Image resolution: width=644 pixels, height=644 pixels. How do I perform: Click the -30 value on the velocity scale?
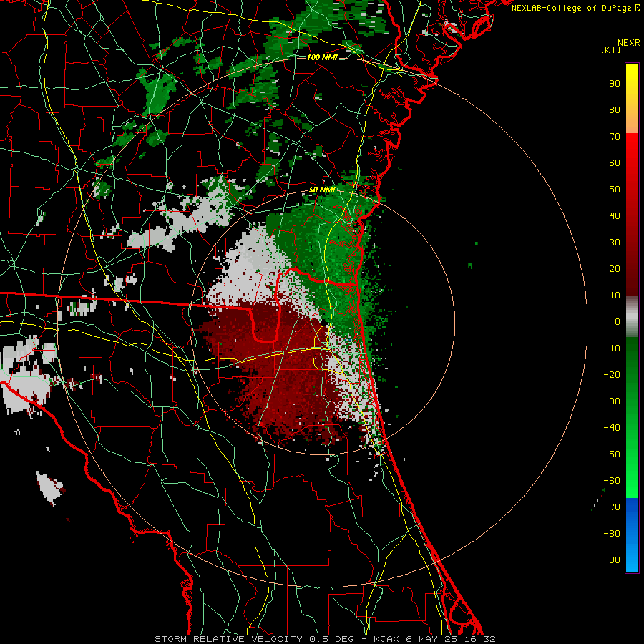pyautogui.click(x=612, y=401)
